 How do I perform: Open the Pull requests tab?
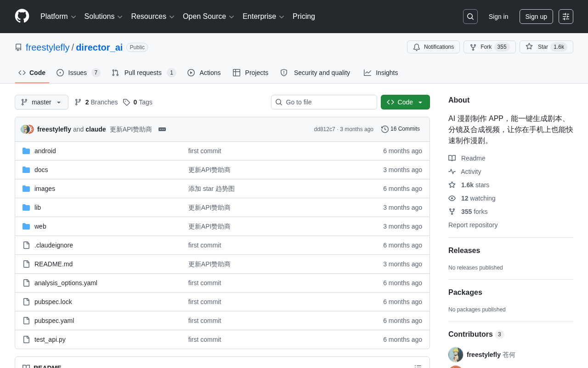144,73
